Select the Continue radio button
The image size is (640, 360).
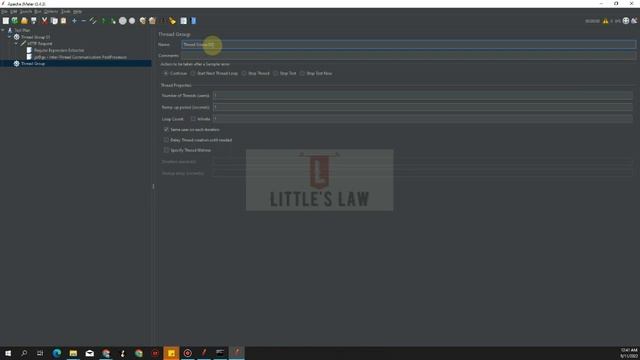[x=166, y=73]
